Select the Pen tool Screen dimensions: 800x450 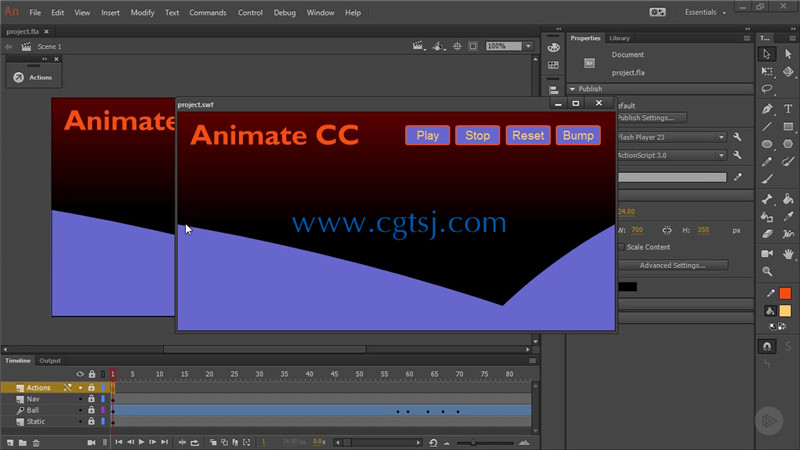(767, 109)
